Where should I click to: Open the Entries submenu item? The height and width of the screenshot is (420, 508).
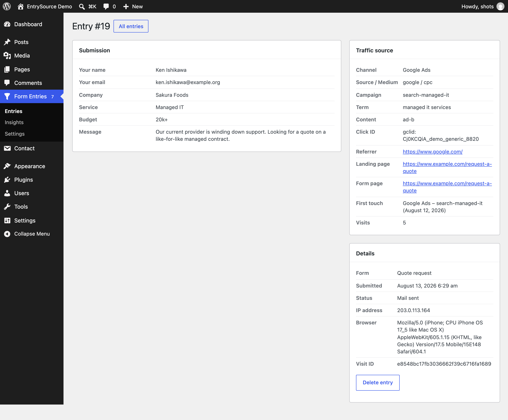13,111
